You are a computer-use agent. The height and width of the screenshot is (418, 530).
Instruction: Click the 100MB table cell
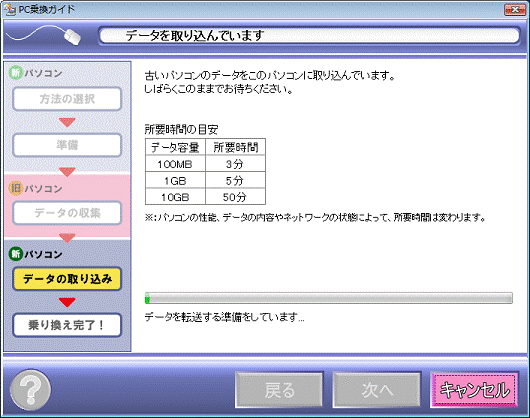pyautogui.click(x=175, y=164)
